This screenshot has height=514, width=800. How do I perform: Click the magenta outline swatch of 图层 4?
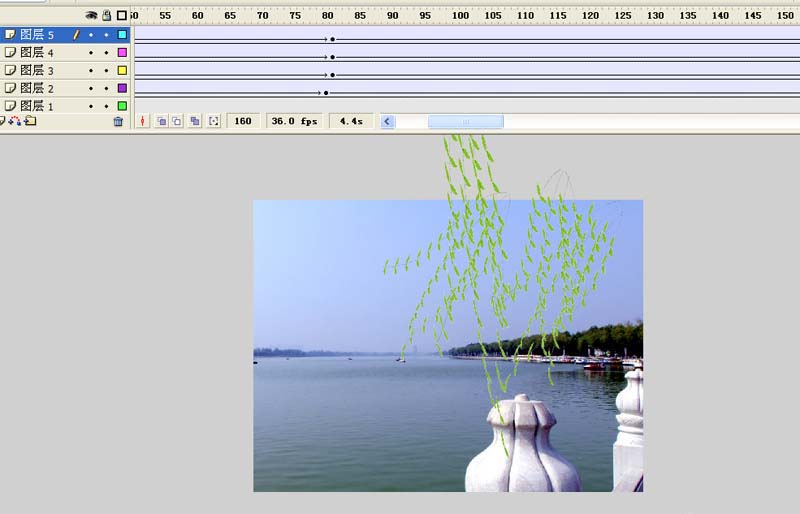point(122,52)
